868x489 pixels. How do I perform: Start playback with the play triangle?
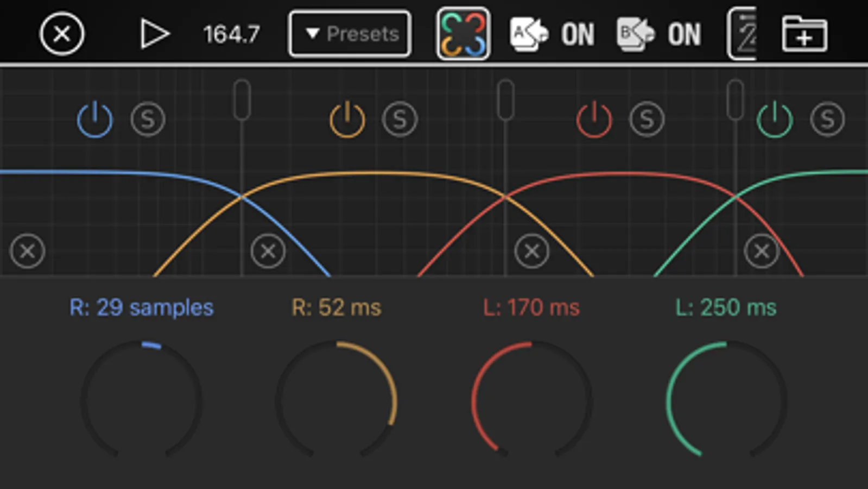tap(155, 34)
